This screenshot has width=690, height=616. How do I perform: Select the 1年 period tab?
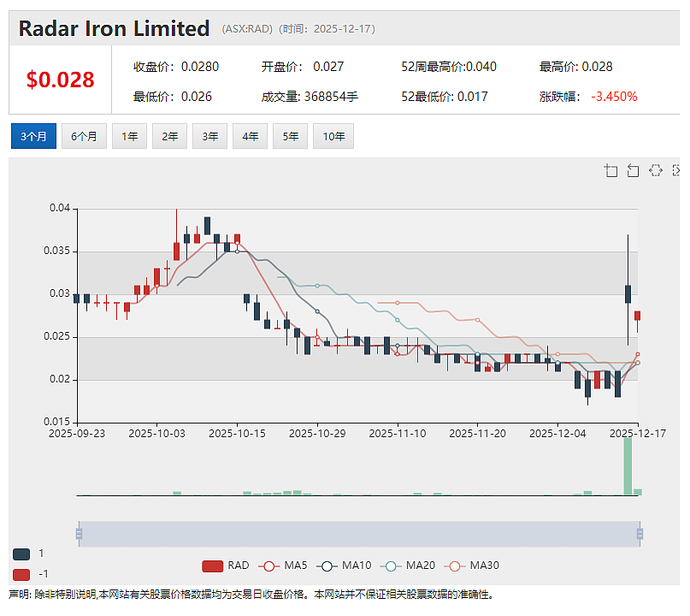coord(129,137)
